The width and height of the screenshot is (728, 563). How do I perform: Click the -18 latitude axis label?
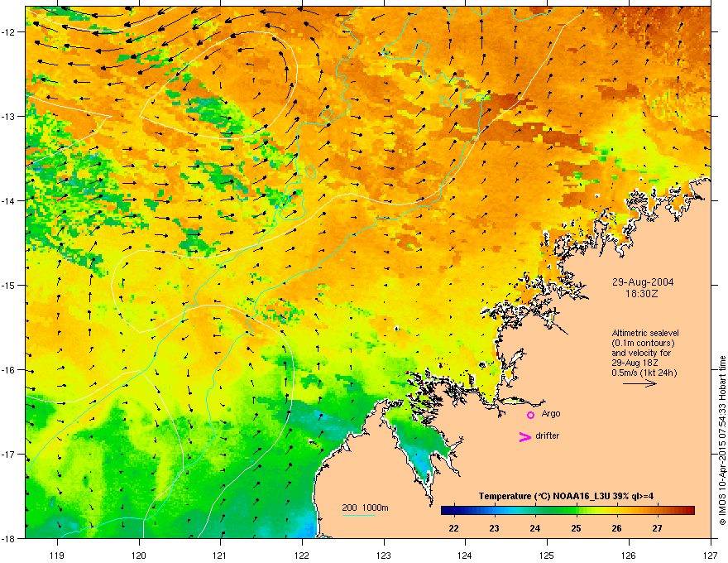click(x=8, y=538)
